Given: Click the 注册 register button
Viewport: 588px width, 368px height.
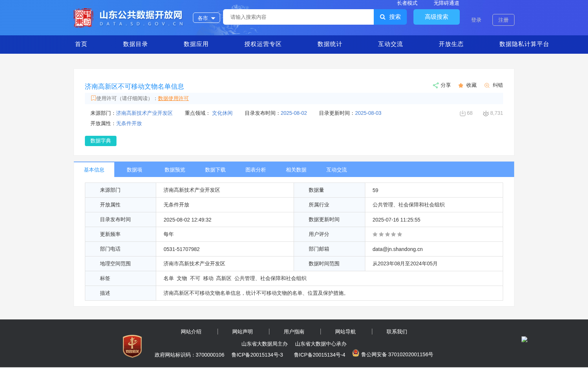Looking at the screenshot, I should tap(503, 20).
